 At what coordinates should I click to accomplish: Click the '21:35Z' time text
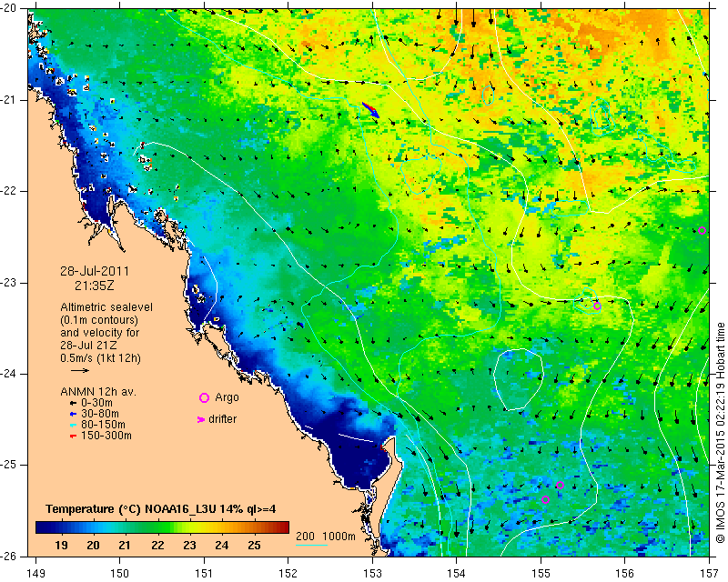[x=95, y=286]
